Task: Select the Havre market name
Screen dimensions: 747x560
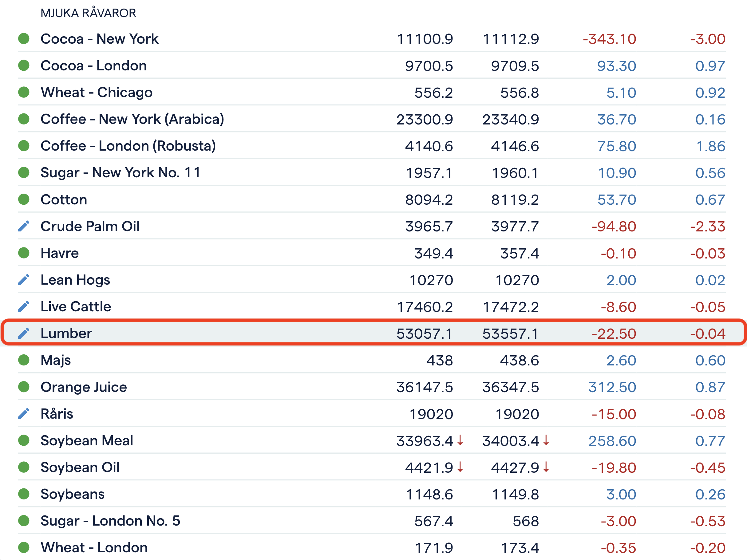Action: click(59, 253)
